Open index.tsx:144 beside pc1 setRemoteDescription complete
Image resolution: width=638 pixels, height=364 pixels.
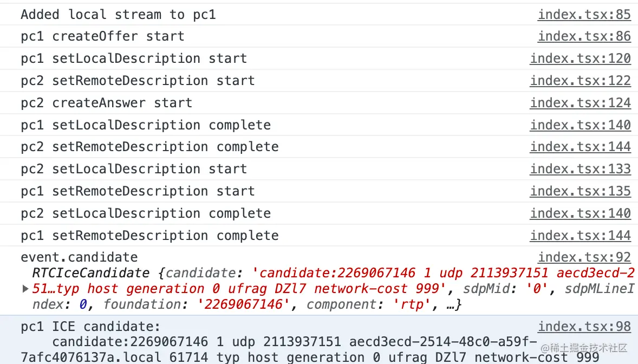[x=580, y=236]
